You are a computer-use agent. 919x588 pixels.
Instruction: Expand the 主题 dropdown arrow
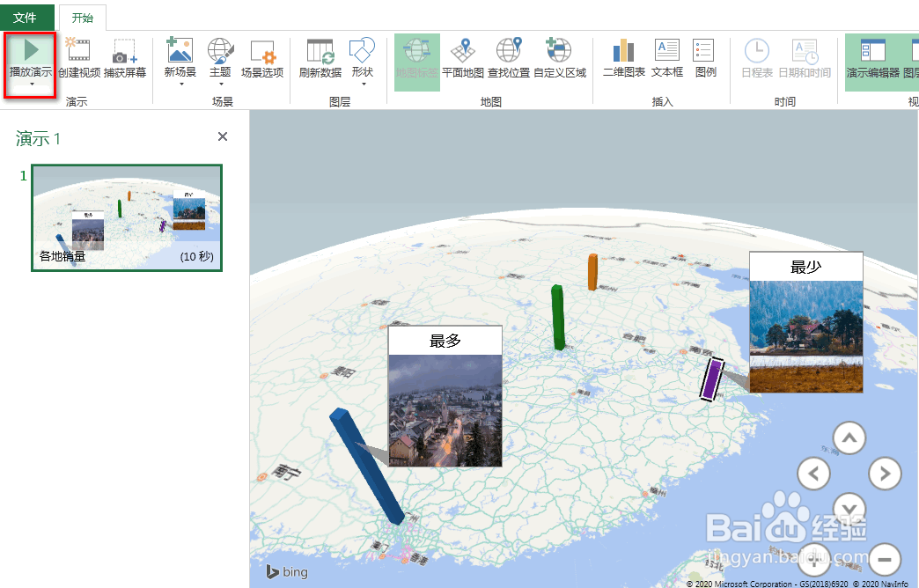tap(221, 85)
